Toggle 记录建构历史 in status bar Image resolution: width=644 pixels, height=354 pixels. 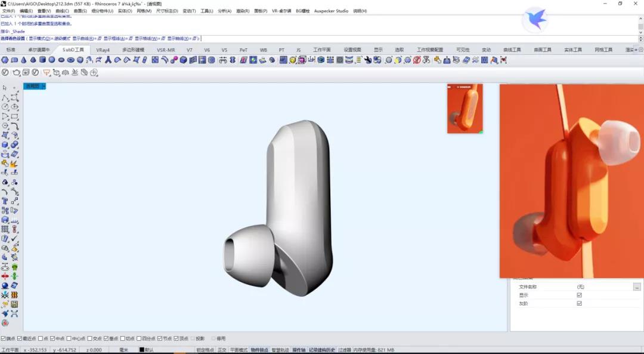pyautogui.click(x=321, y=350)
